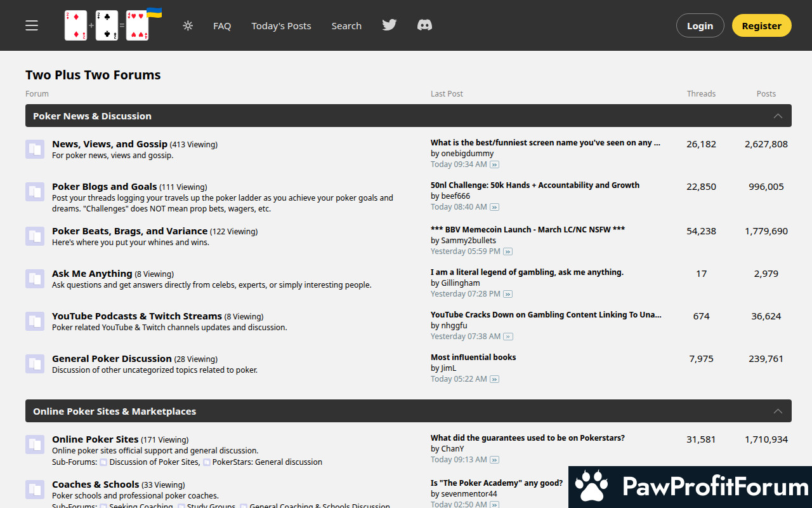Click the Poker Beats, Brags, and Variance forum icon
Image resolution: width=812 pixels, height=508 pixels.
click(x=35, y=236)
